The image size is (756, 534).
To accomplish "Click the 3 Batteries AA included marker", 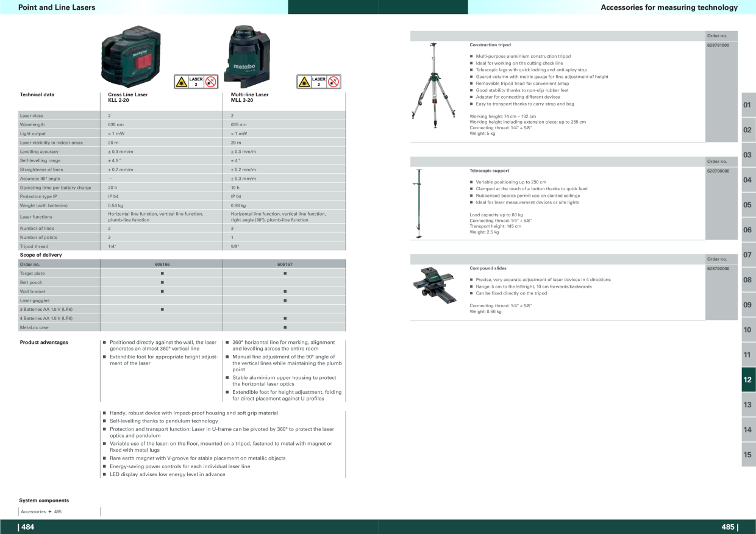I will [162, 310].
